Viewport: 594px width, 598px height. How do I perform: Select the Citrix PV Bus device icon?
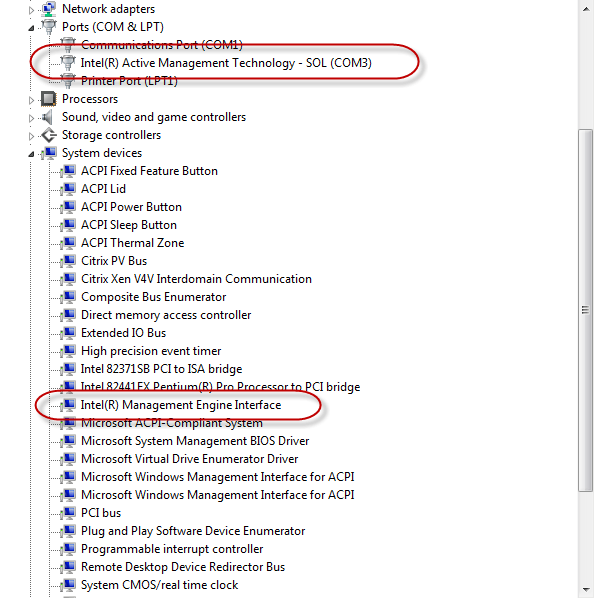tap(68, 260)
